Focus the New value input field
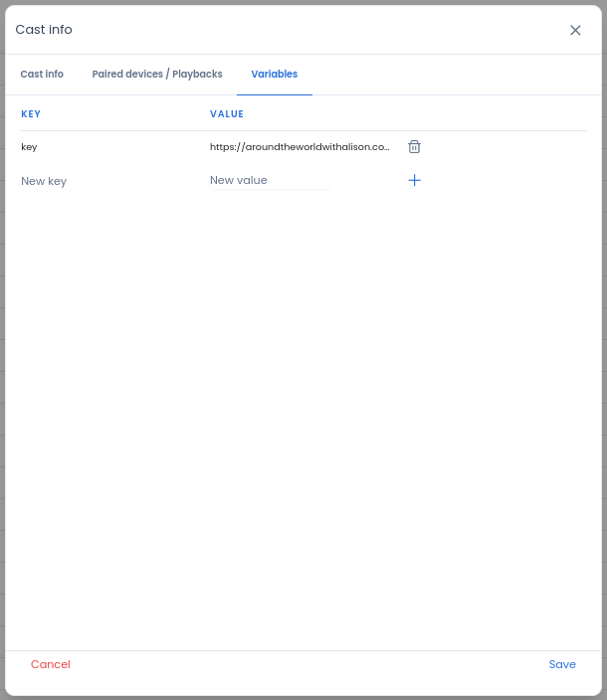The image size is (607, 700). pos(270,180)
